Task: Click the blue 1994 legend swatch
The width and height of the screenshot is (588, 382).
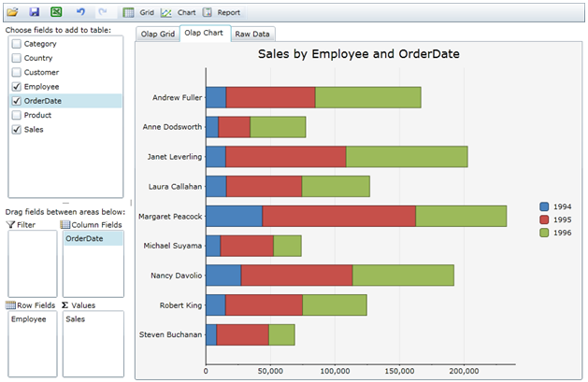Action: click(x=545, y=206)
